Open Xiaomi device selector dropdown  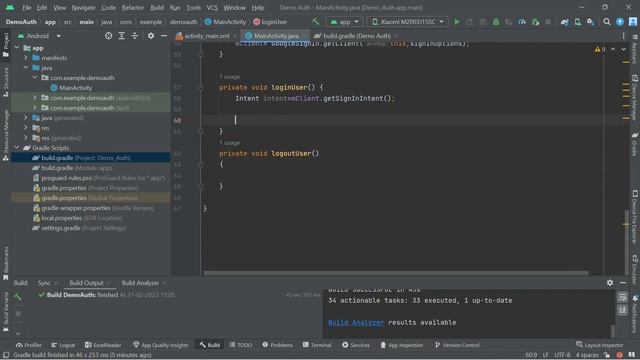coord(407,22)
